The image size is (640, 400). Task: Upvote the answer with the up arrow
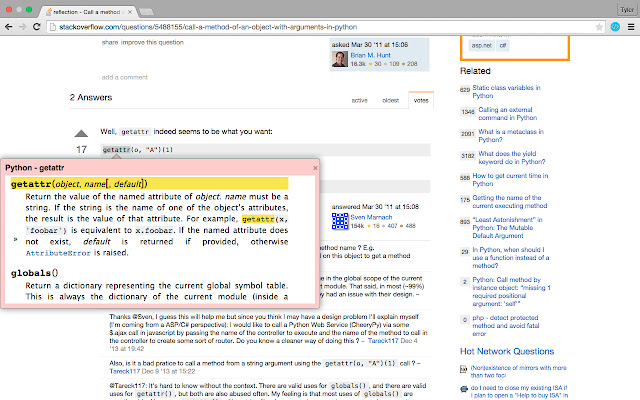[81, 133]
